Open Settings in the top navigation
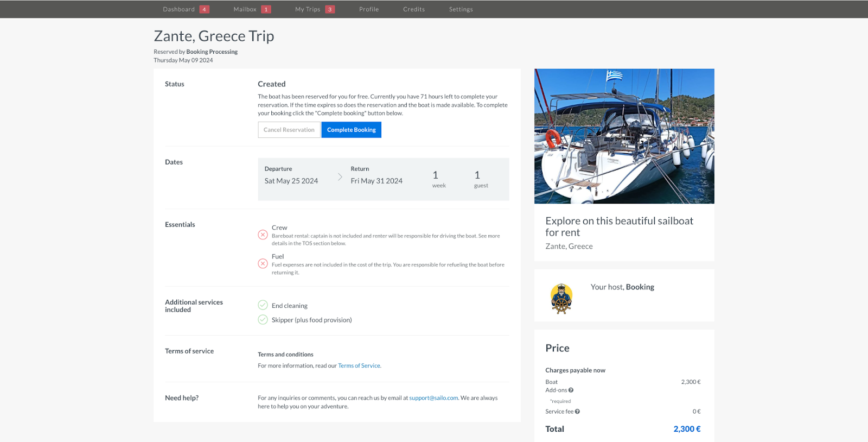The width and height of the screenshot is (868, 442). [x=461, y=9]
